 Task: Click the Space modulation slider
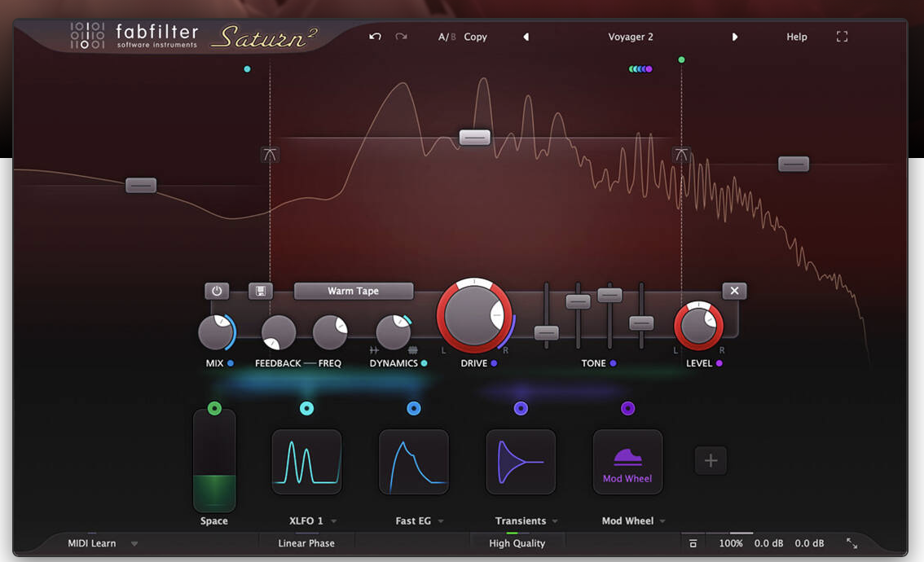coord(214,461)
